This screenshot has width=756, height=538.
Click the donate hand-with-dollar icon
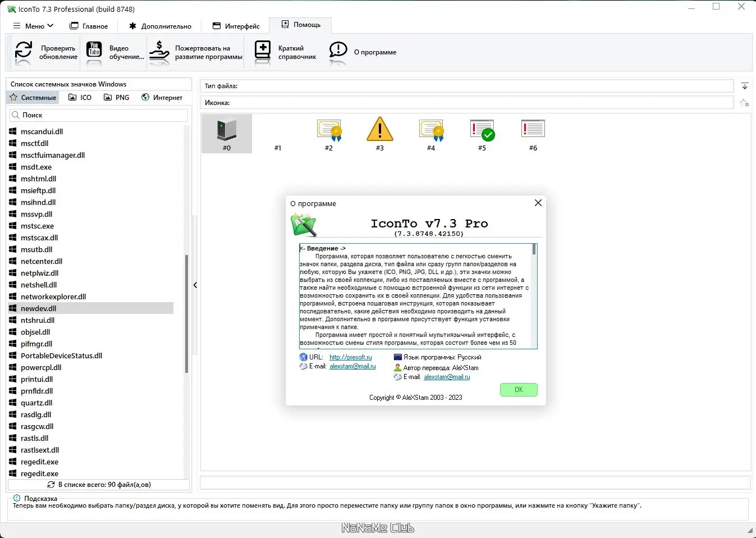click(159, 51)
